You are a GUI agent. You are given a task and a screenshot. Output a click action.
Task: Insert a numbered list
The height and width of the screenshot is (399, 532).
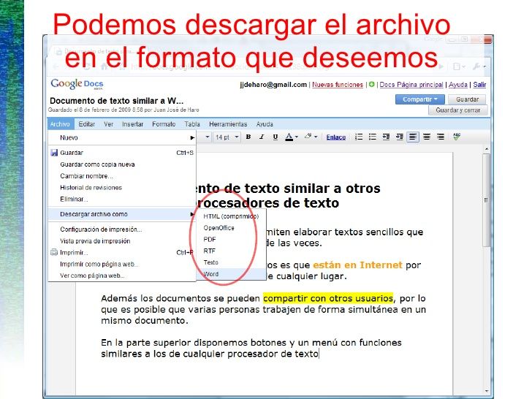point(359,137)
